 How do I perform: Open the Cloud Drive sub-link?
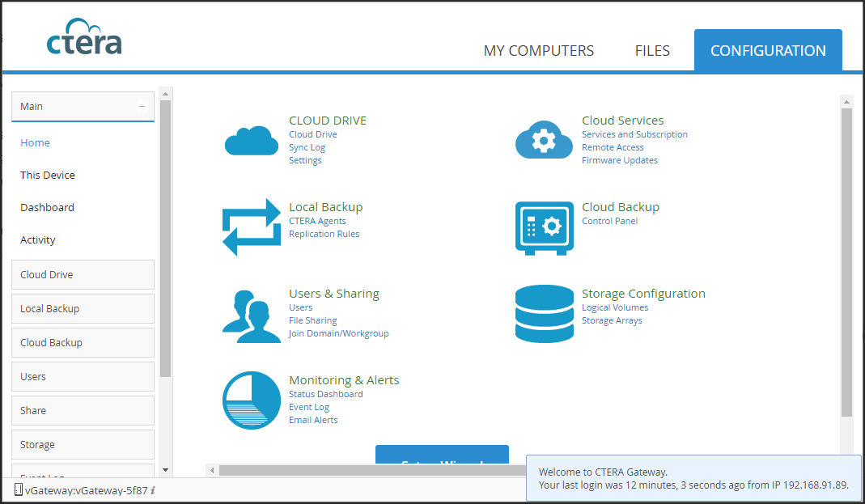tap(313, 134)
